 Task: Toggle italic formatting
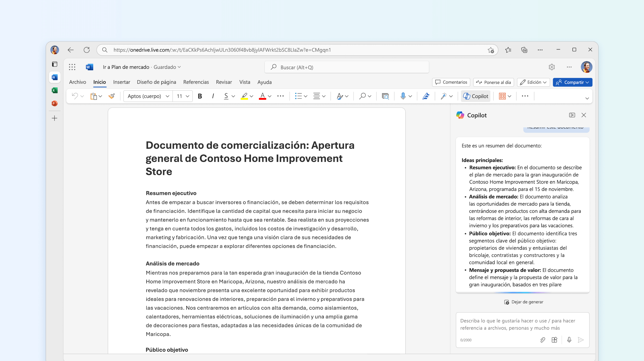213,96
